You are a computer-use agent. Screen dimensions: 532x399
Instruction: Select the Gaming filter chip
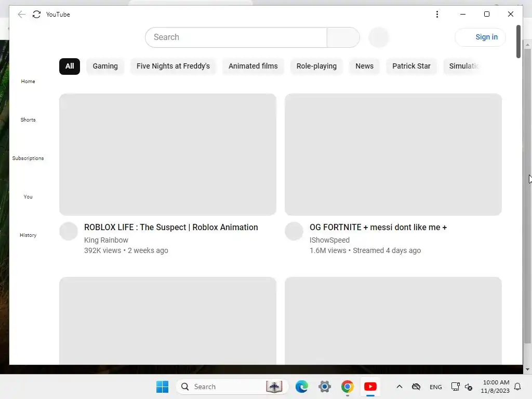[105, 66]
